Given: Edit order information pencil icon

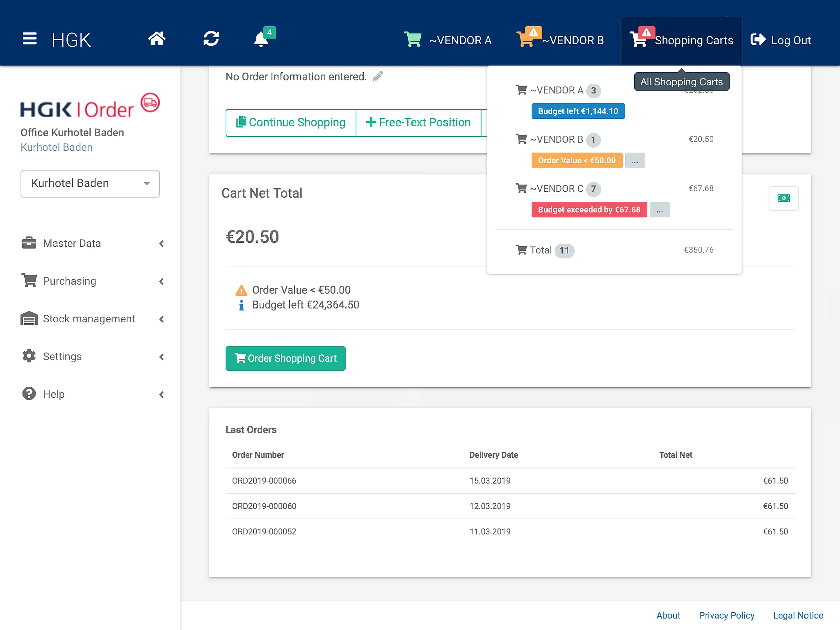Looking at the screenshot, I should tap(378, 76).
